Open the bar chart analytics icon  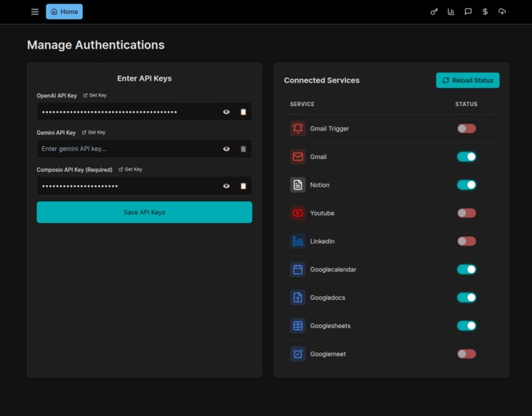(451, 12)
